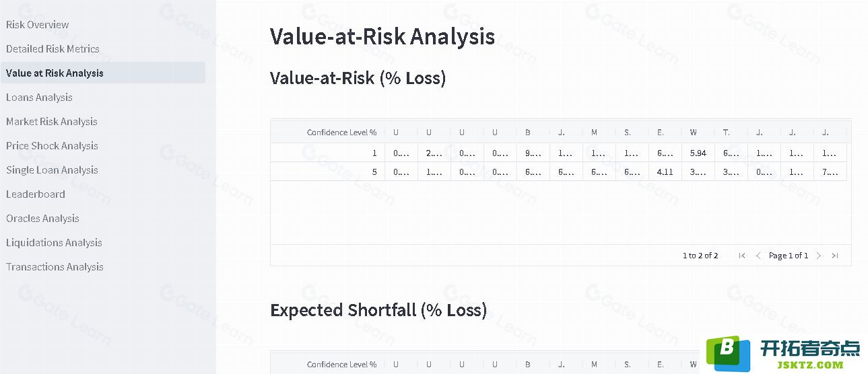The image size is (868, 374).
Task: Go to Single Loan Analysis
Action: click(52, 170)
